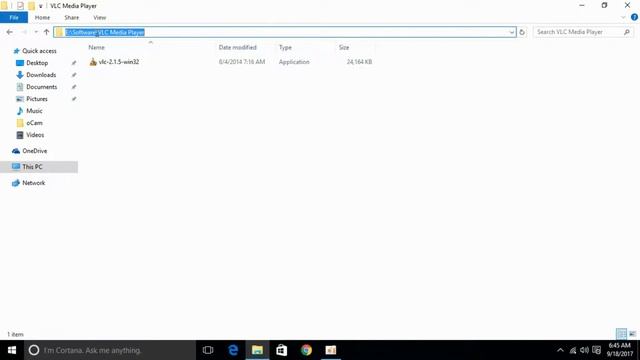Switch to the Home ribbon tab
The height and width of the screenshot is (360, 640).
click(42, 18)
